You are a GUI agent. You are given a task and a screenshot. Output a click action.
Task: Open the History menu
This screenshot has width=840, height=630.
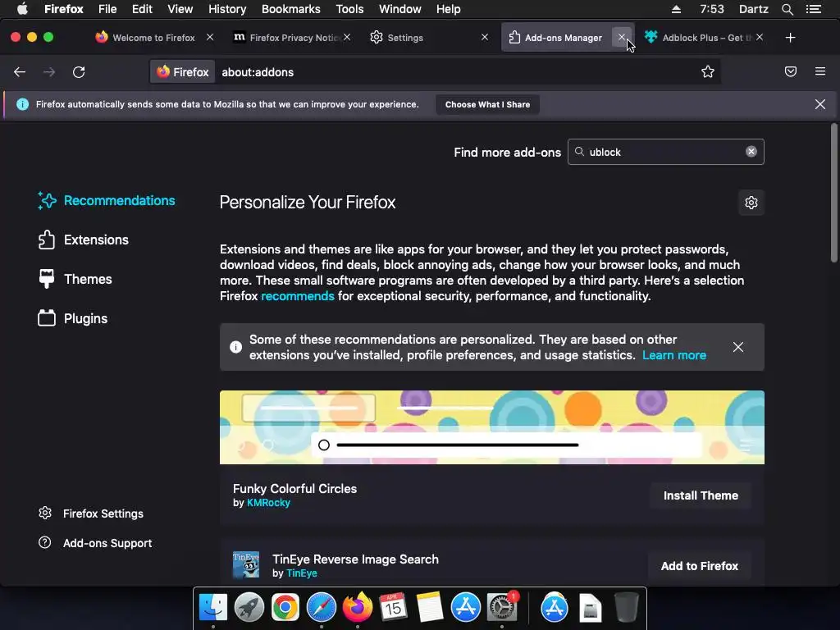227,9
